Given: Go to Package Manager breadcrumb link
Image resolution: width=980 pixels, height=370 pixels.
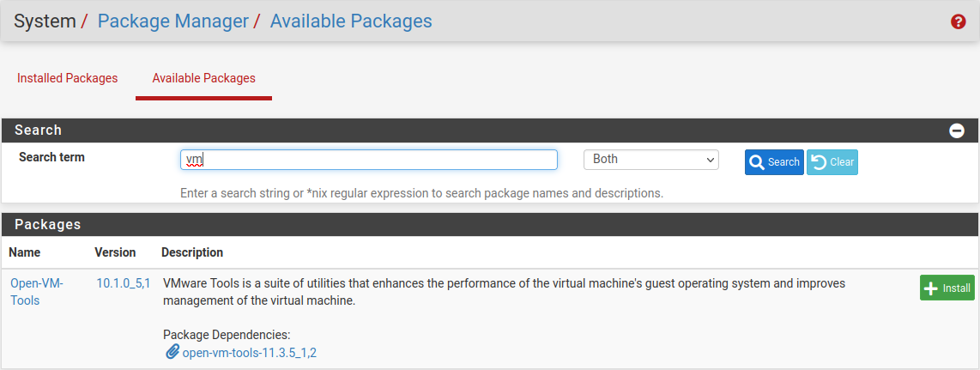Looking at the screenshot, I should point(172,21).
